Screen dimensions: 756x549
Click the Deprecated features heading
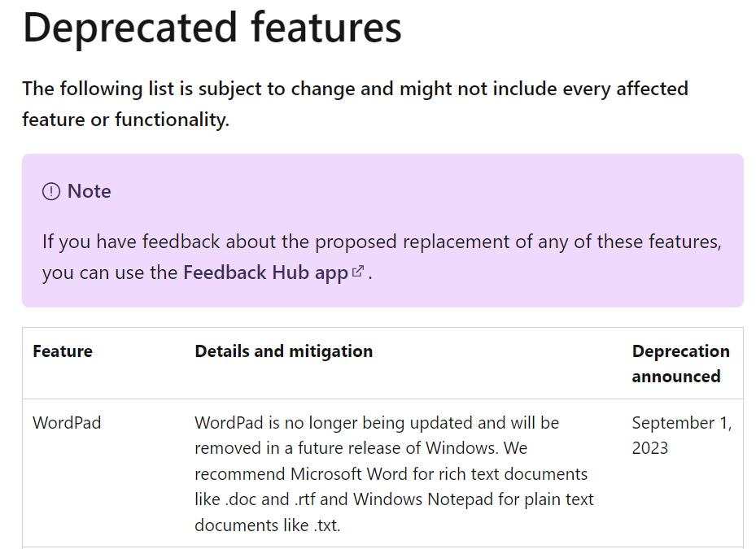[212, 28]
